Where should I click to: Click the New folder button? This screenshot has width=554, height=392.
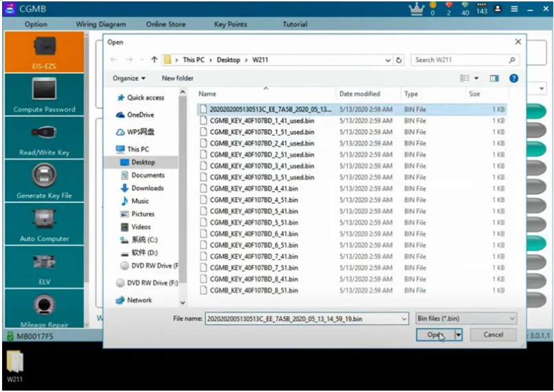point(177,78)
